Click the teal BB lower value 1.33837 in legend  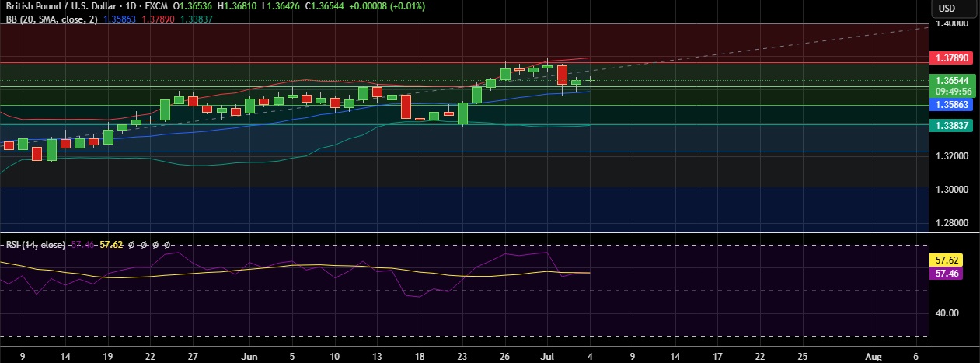197,19
